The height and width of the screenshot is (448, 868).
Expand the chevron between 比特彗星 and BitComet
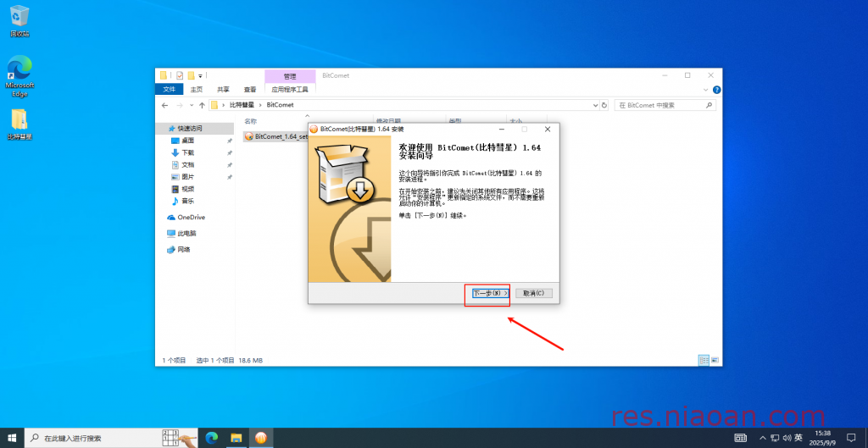(x=260, y=104)
